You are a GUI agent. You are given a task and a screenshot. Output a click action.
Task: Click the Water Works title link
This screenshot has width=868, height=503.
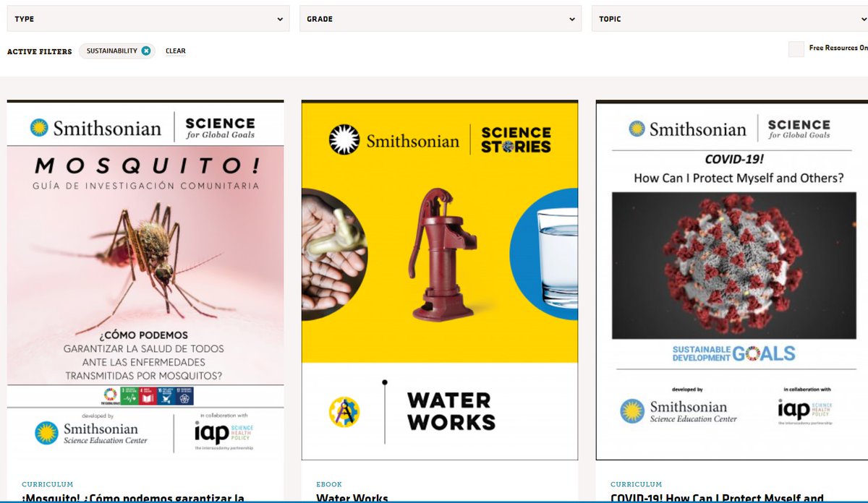click(352, 499)
